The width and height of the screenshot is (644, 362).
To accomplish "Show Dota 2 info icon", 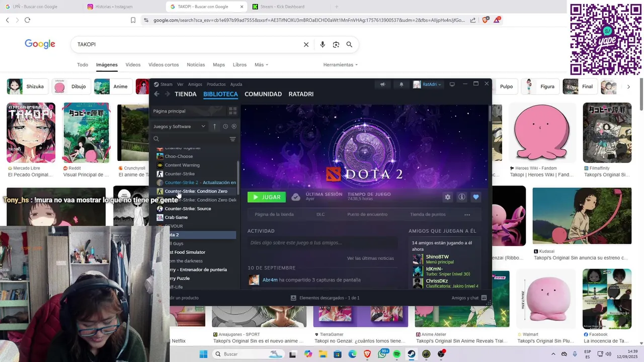I will click(x=461, y=197).
